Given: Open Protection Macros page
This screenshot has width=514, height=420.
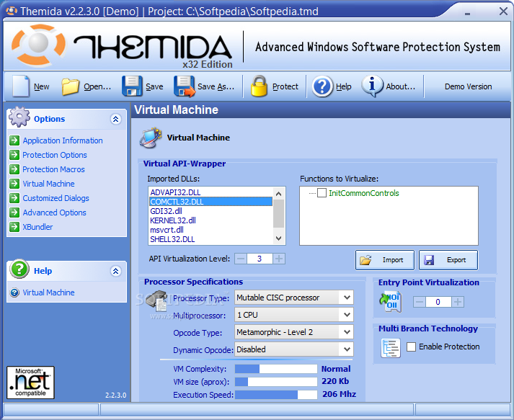Looking at the screenshot, I should [54, 169].
